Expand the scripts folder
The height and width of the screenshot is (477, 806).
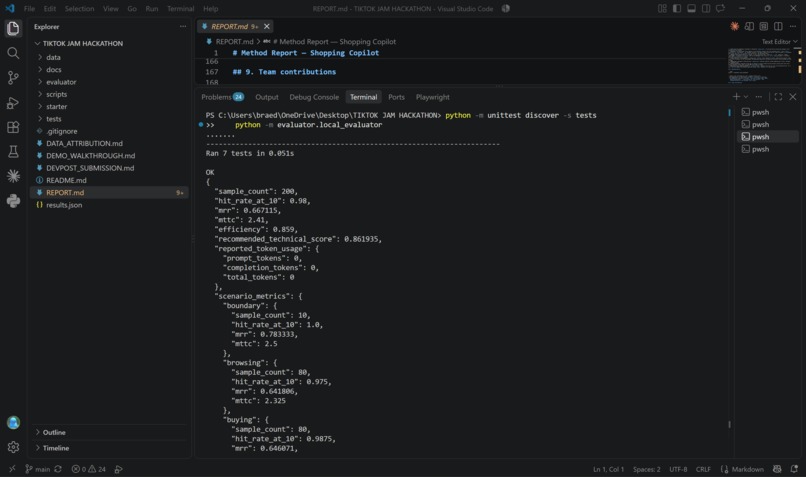[x=109, y=94]
